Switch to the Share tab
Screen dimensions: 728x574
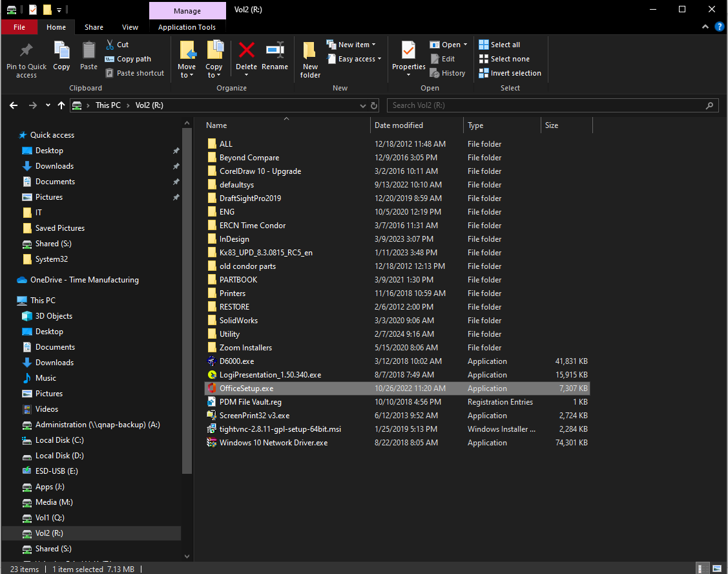[94, 27]
